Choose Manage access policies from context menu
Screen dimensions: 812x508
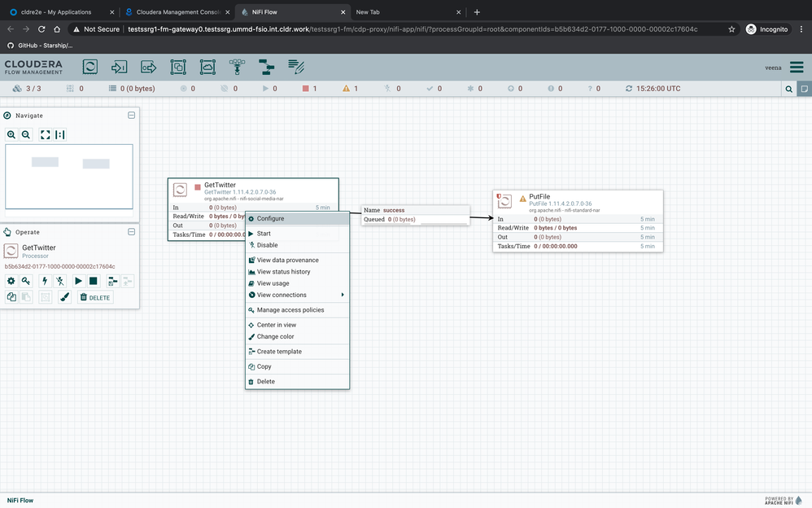297,310
